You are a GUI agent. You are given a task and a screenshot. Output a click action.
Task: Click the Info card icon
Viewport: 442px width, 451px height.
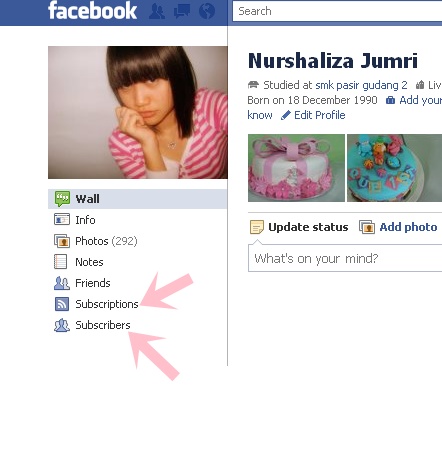(62, 220)
